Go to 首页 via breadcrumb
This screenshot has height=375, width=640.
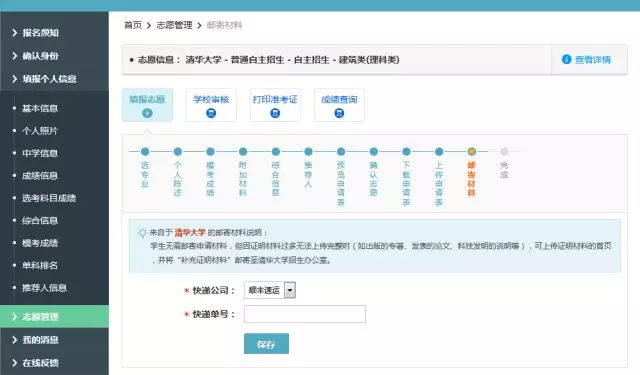click(133, 25)
